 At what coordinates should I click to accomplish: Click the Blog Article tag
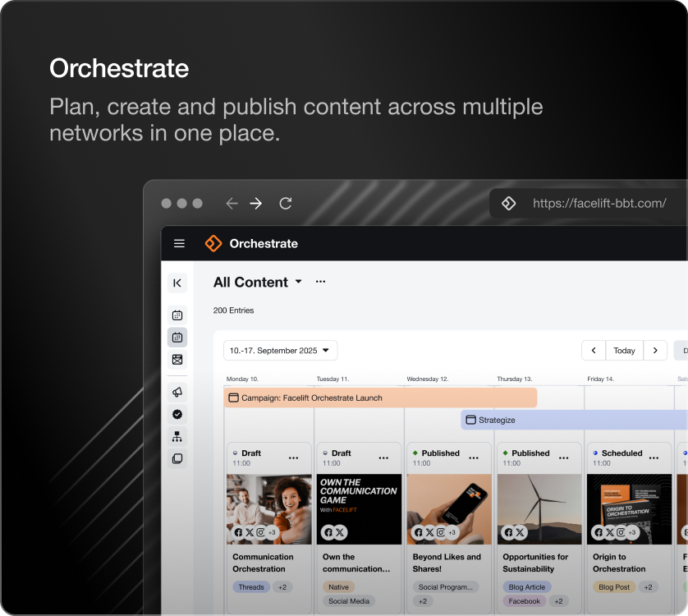click(x=527, y=587)
